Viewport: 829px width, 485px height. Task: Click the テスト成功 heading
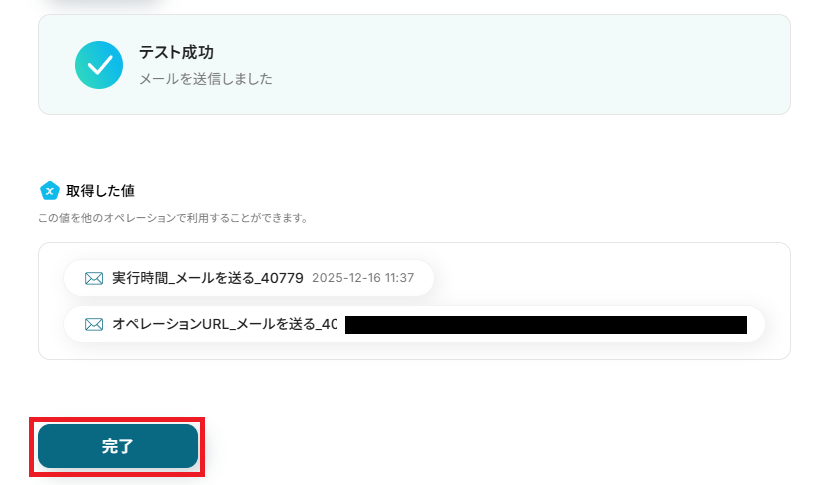point(176,52)
